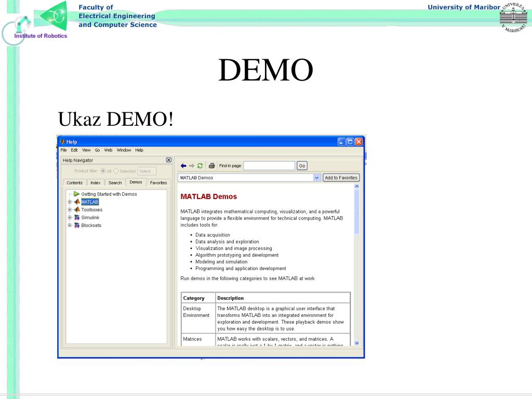Click inside the Find in page text field

coord(269,166)
